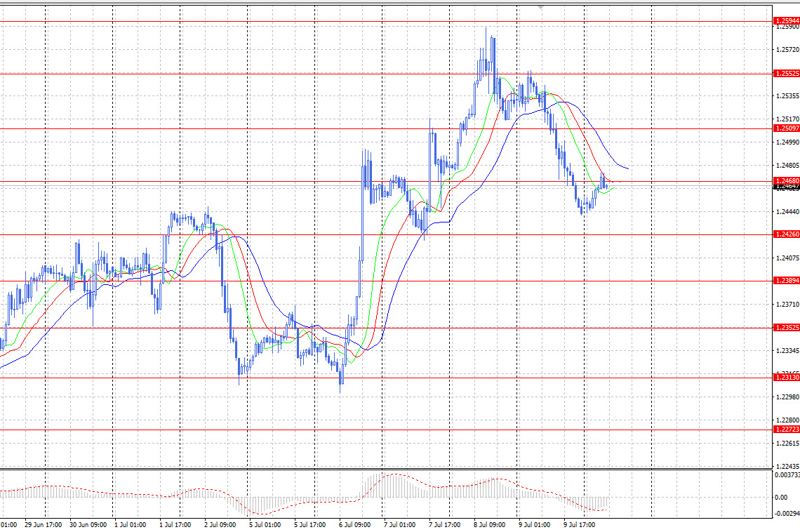Click the 0.00 value on indicator scale
The width and height of the screenshot is (800, 532).
click(x=781, y=498)
